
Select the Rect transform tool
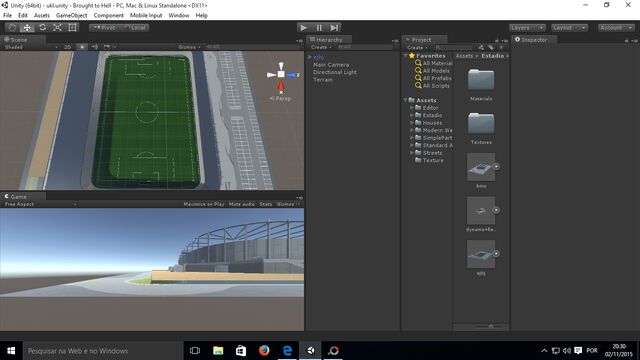click(x=72, y=28)
